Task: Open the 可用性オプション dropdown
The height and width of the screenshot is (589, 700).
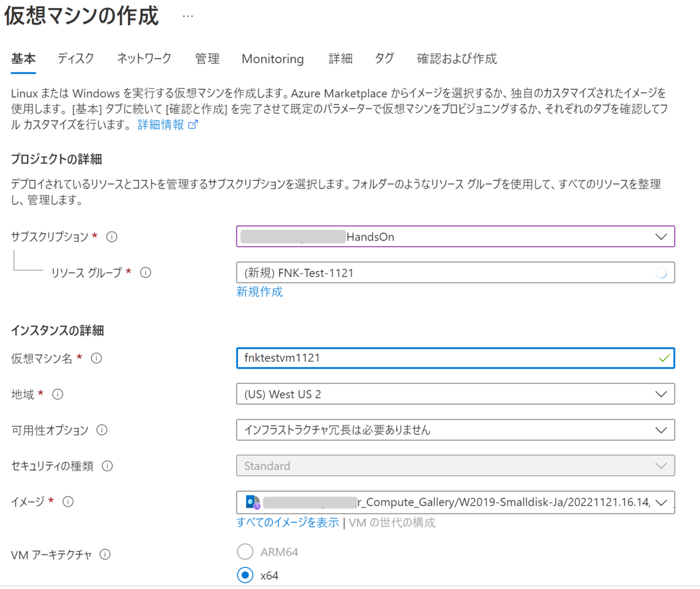Action: (x=456, y=430)
